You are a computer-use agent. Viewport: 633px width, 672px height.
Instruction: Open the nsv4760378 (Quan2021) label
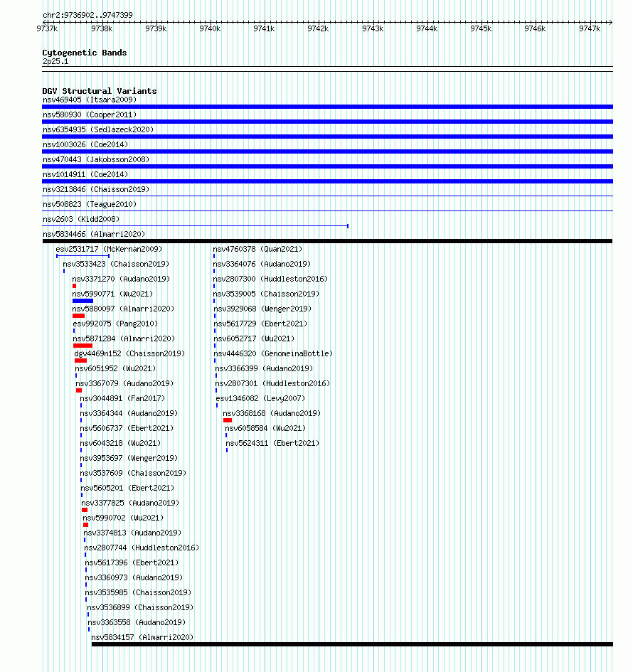point(257,250)
